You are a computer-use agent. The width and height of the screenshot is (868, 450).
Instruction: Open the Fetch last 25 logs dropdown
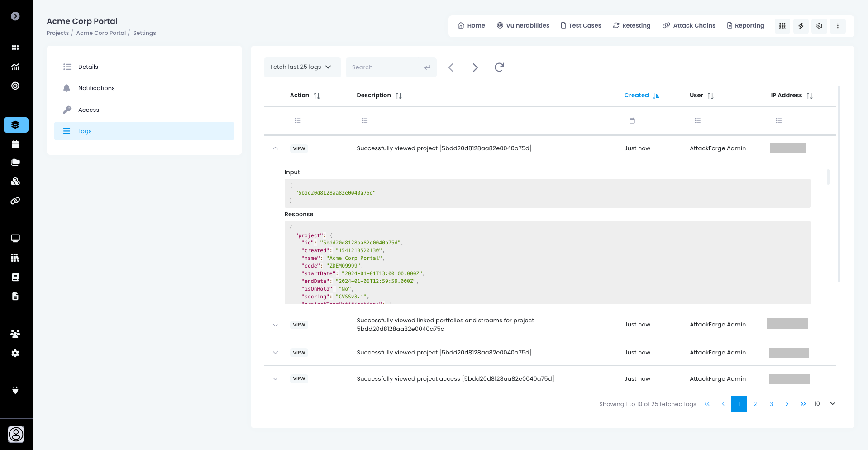pyautogui.click(x=301, y=67)
